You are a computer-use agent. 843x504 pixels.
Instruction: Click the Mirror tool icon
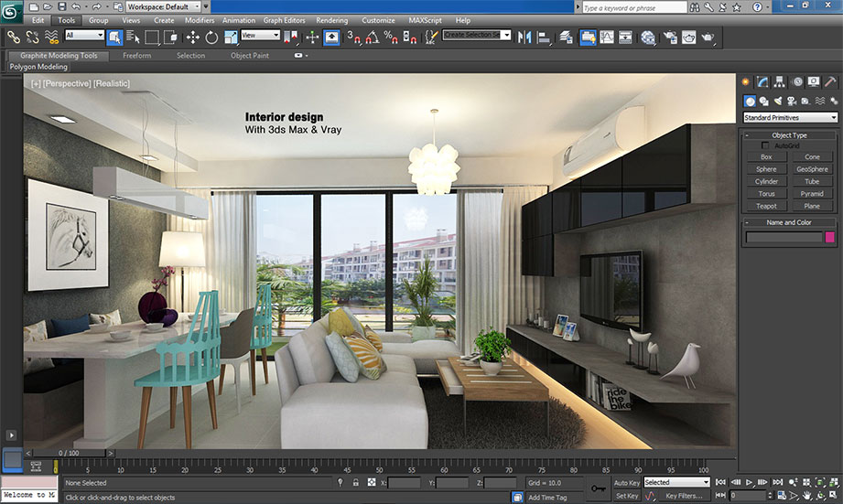click(524, 38)
